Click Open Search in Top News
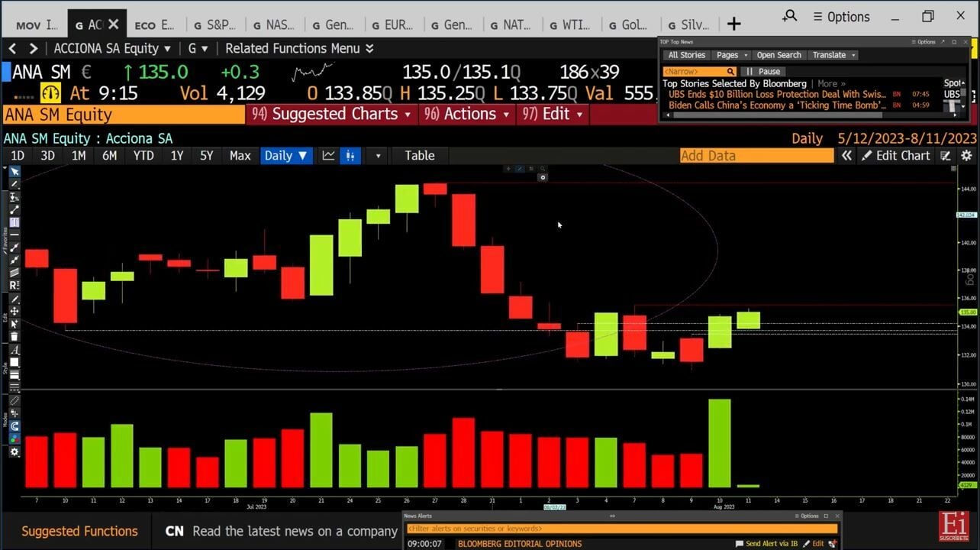Image resolution: width=980 pixels, height=550 pixels. (x=779, y=55)
